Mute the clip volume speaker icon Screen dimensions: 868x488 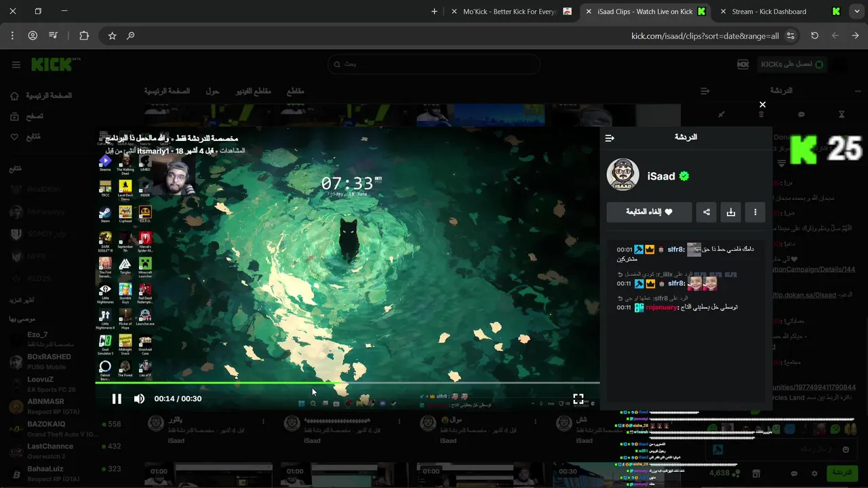click(x=139, y=399)
